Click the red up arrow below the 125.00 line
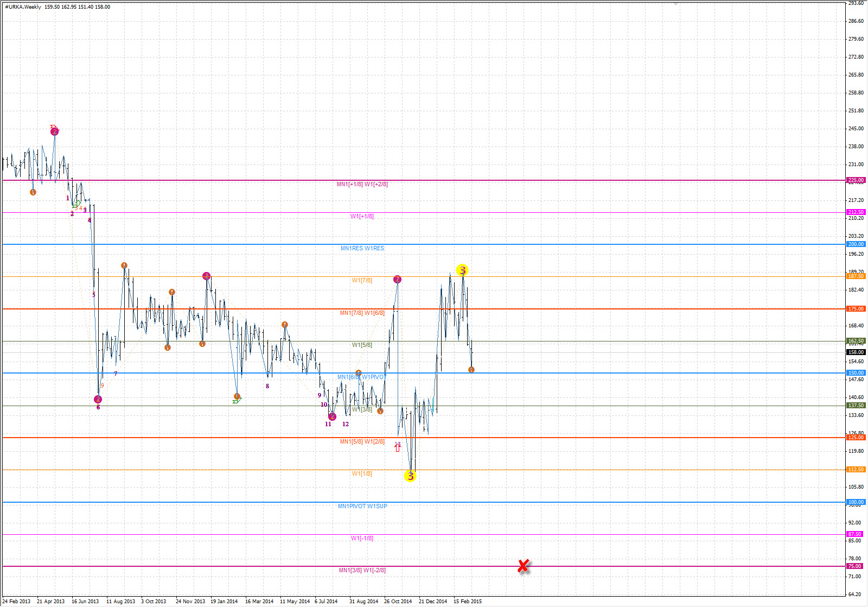Viewport: 868px width, 607px height. coord(398,447)
